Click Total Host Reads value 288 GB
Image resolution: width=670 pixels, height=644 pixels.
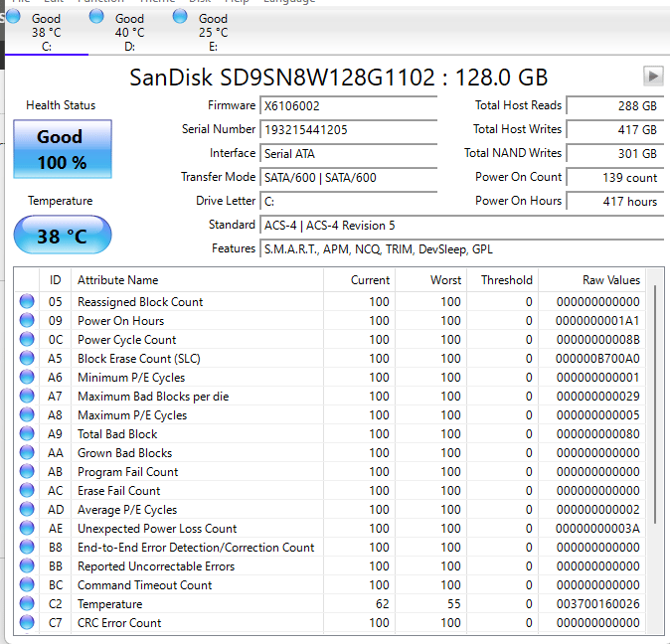615,106
